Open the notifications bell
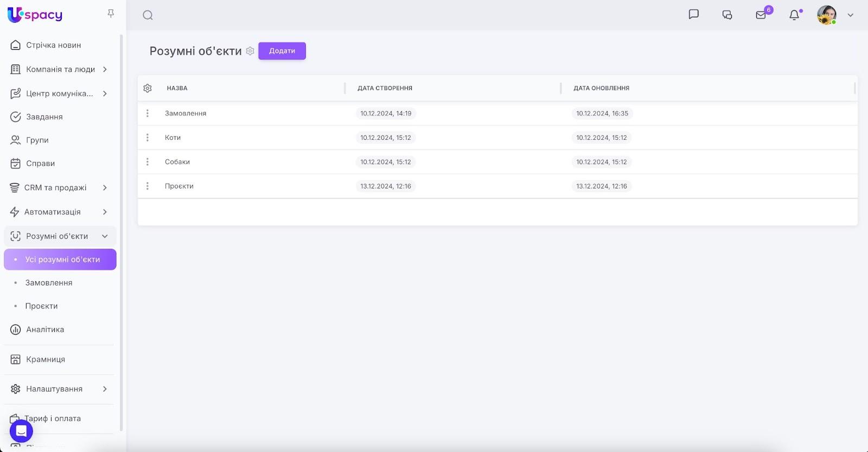Screen dimensions: 868x452 click(x=794, y=15)
